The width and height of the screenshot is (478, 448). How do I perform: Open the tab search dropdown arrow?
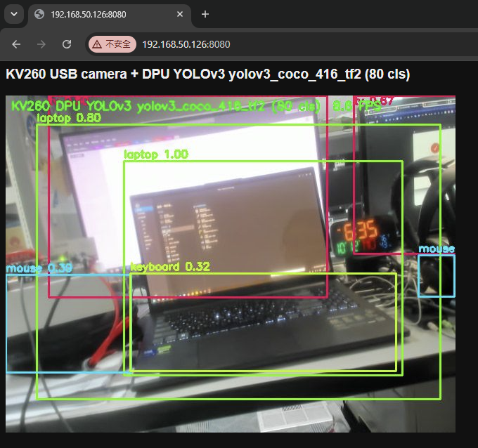tap(14, 14)
